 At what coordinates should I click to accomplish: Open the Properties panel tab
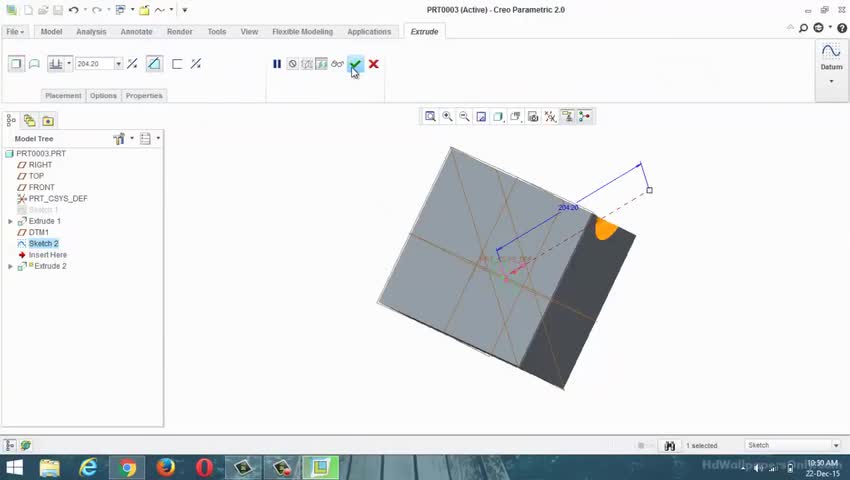(144, 95)
